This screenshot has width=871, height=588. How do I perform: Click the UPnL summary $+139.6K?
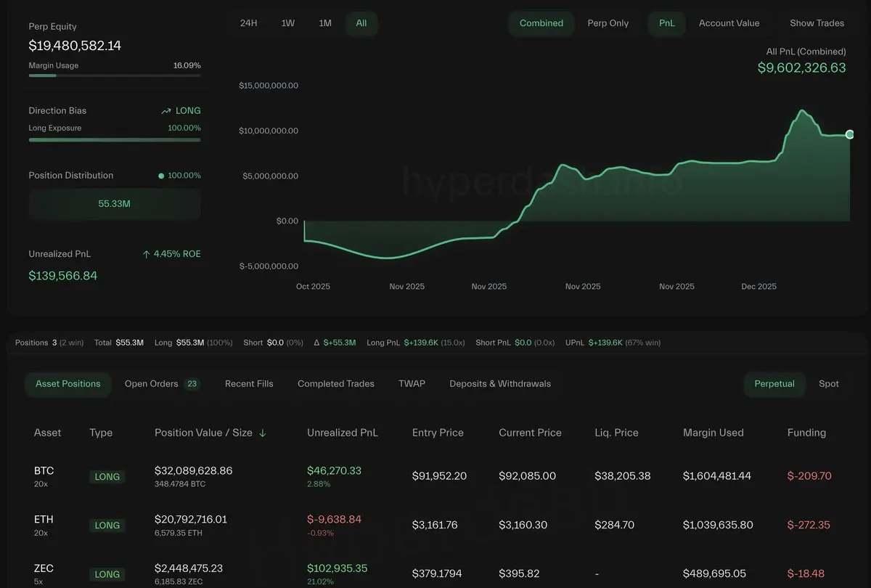click(605, 343)
